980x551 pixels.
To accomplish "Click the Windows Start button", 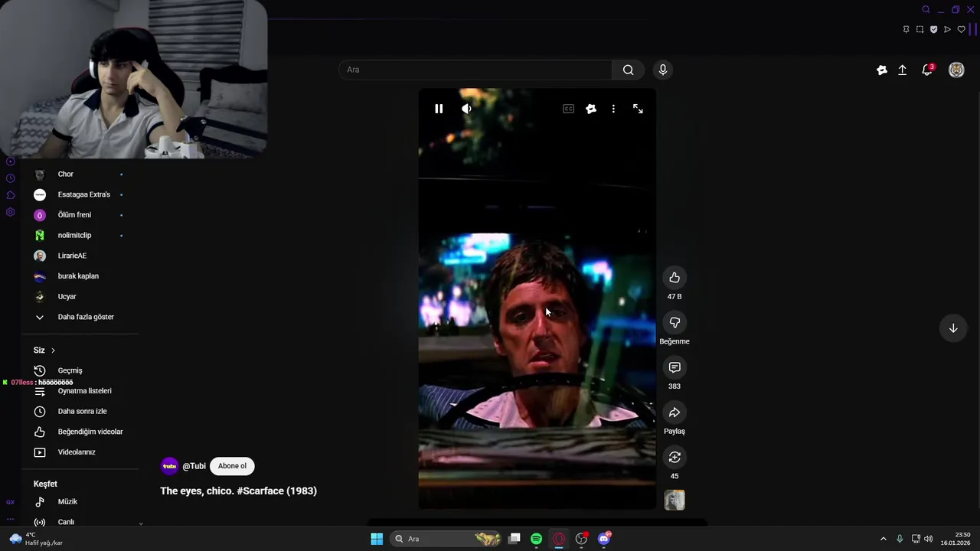I will click(377, 539).
